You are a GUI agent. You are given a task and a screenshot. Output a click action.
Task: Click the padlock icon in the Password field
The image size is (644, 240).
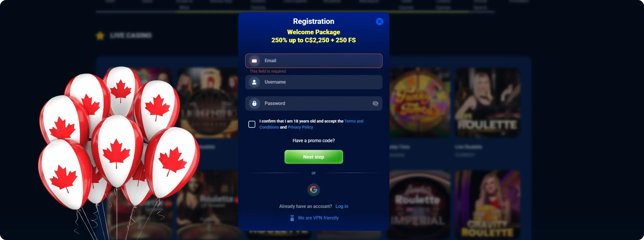[x=254, y=103]
